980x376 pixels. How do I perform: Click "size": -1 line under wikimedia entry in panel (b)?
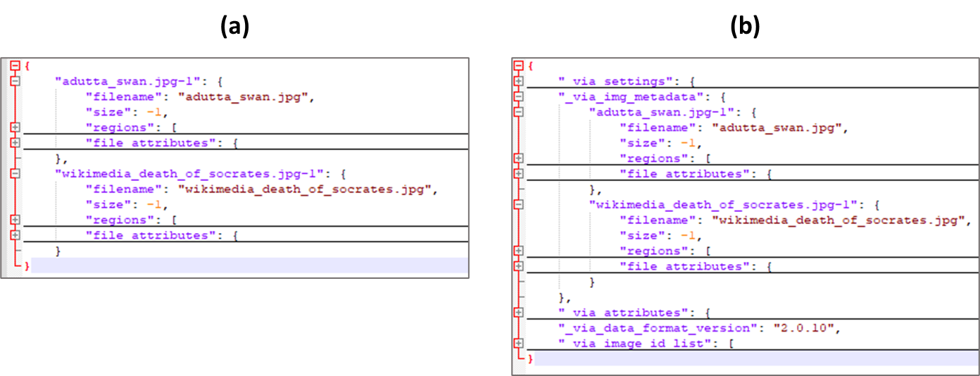661,235
